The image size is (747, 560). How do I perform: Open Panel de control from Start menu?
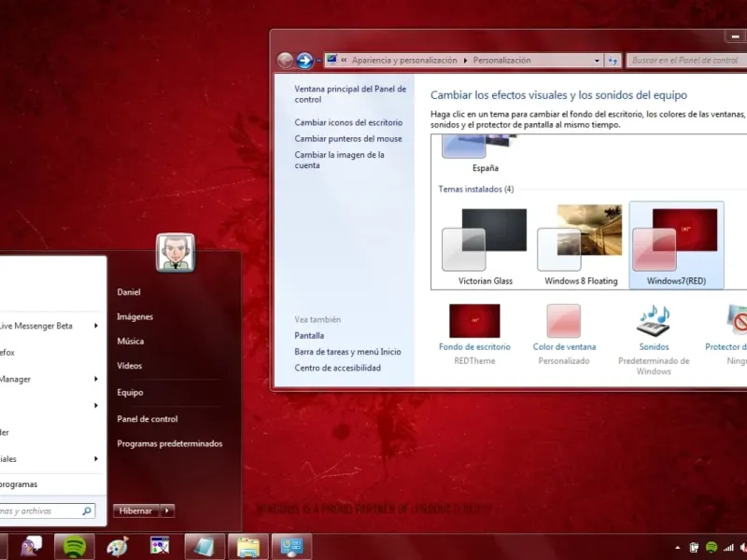coord(148,419)
